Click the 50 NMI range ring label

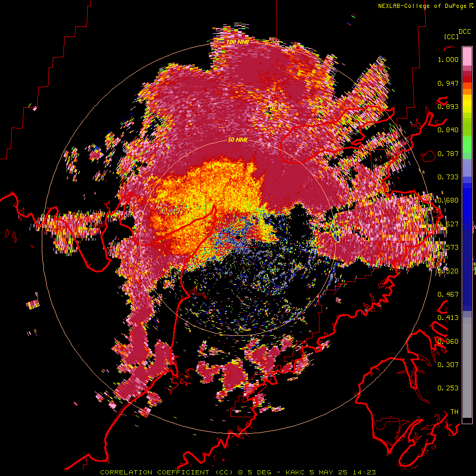237,140
